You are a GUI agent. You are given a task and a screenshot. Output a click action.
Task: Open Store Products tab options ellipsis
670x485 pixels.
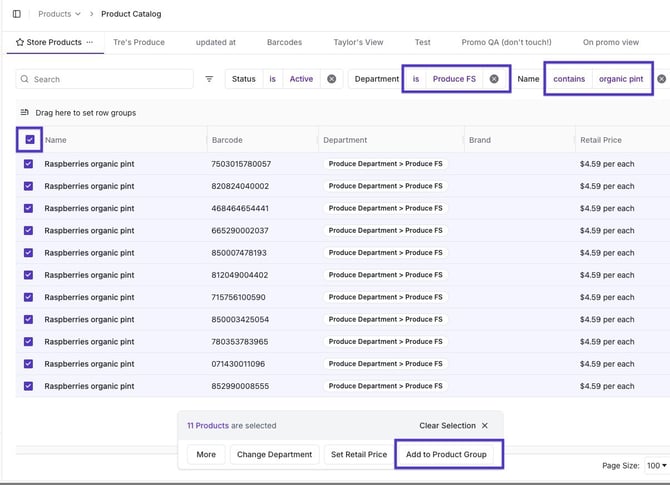[x=90, y=42]
